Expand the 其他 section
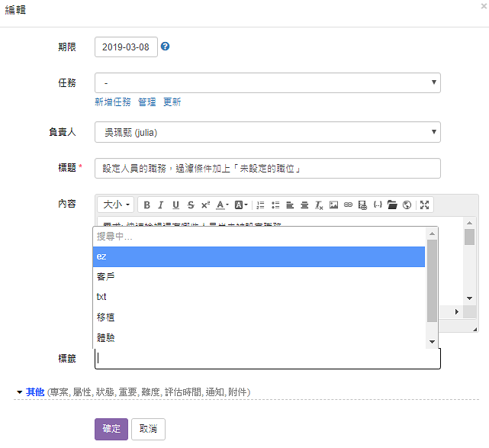The image size is (489, 448). (x=35, y=392)
